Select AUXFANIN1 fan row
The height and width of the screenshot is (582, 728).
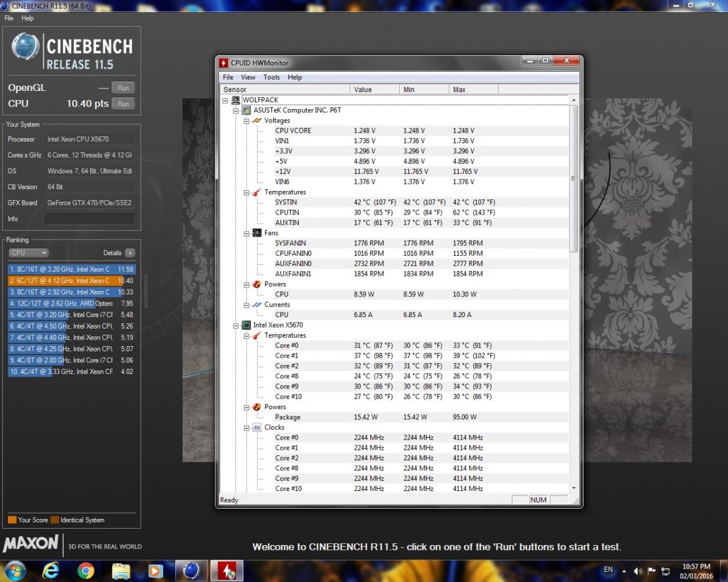pos(394,274)
